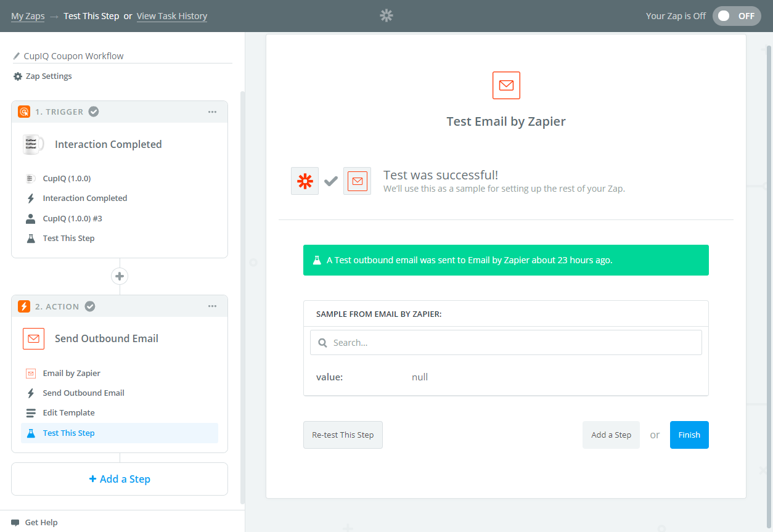Click the orange Trigger step icon
Image resolution: width=773 pixels, height=532 pixels.
pyautogui.click(x=24, y=112)
